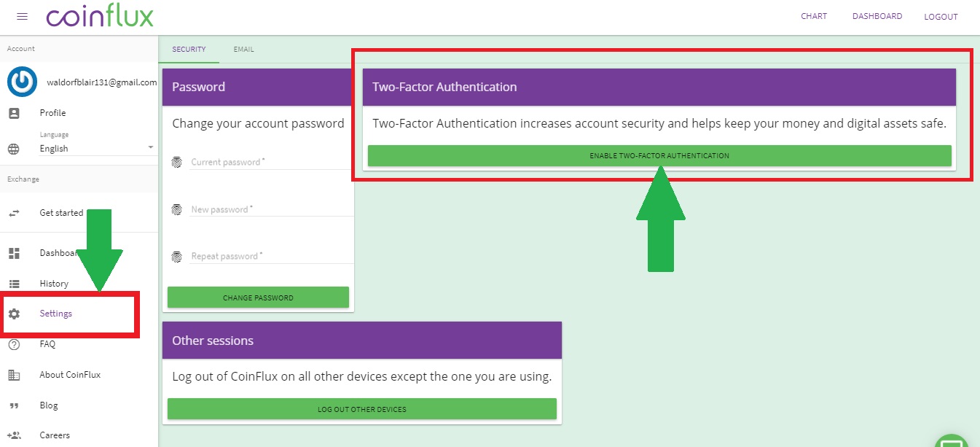Focus the Repeat password field
Viewport: 980px width, 447px height.
pyautogui.click(x=272, y=257)
